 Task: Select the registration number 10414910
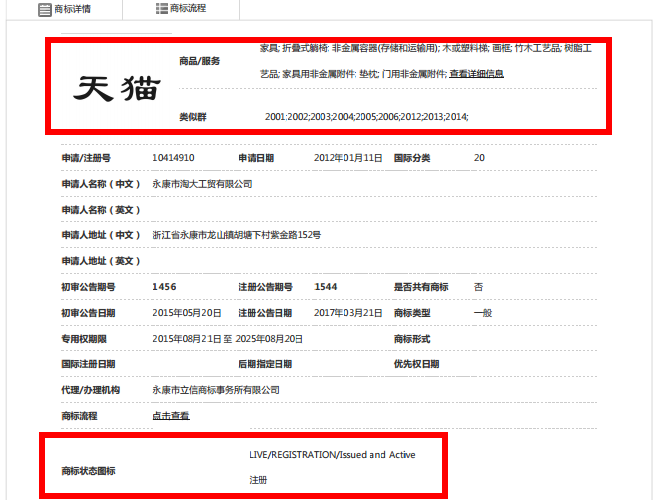point(173,158)
